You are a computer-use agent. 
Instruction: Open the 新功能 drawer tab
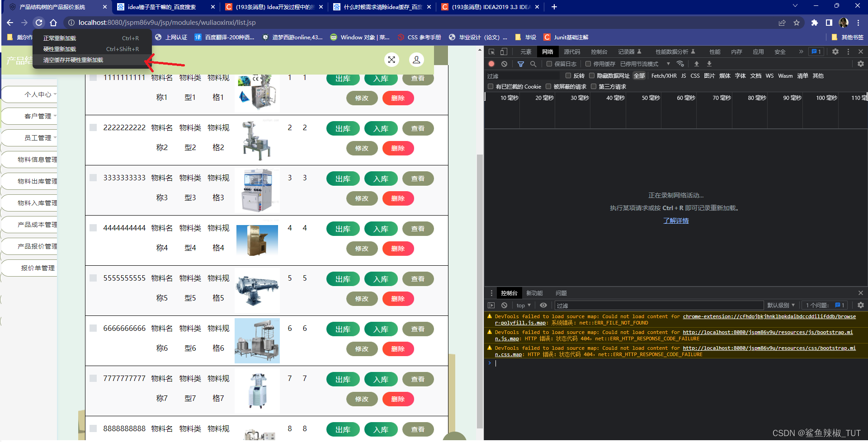click(534, 293)
